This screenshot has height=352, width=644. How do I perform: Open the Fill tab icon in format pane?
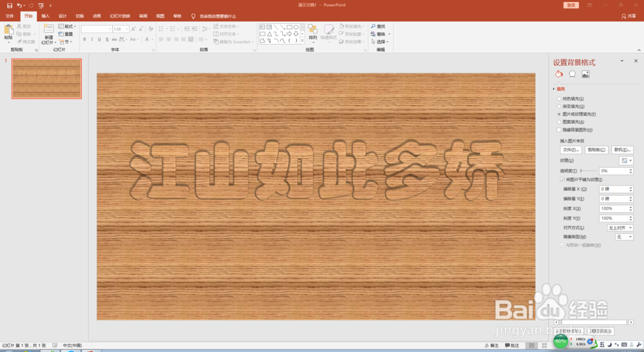click(x=559, y=74)
